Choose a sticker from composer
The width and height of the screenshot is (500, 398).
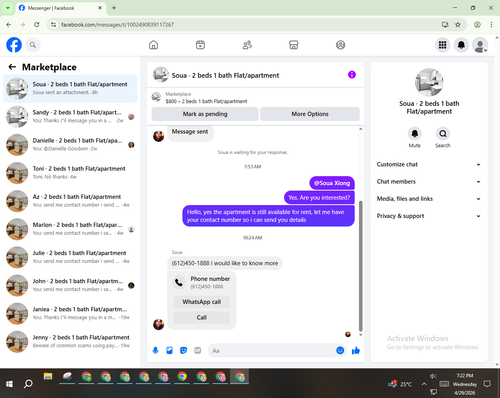tap(183, 350)
